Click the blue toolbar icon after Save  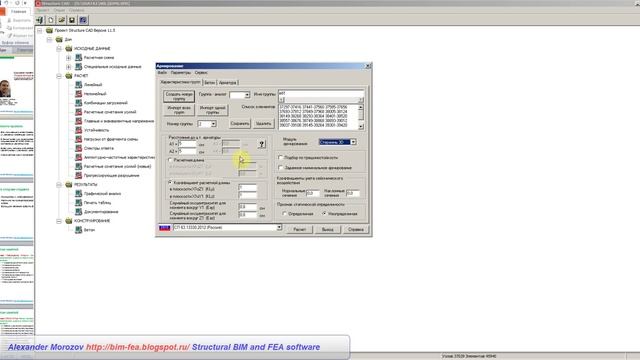[83, 20]
